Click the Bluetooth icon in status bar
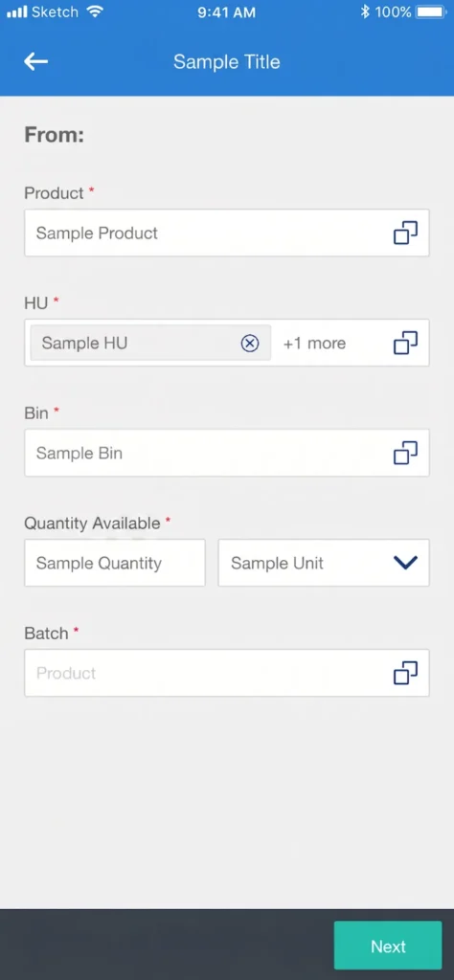 (x=365, y=11)
